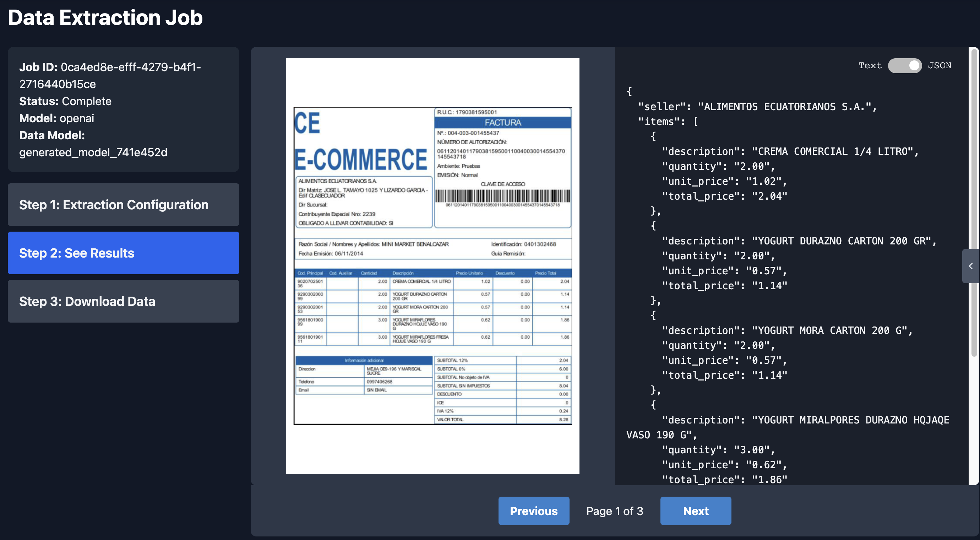
Task: Click the Text label beside the switch
Action: point(870,65)
